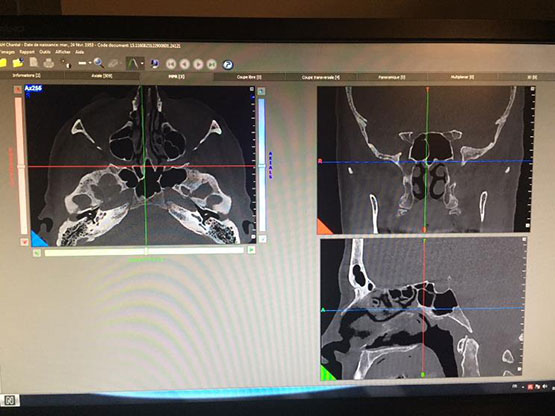Go to next slice button
Image resolution: width=555 pixels, height=416 pixels.
coord(198,64)
